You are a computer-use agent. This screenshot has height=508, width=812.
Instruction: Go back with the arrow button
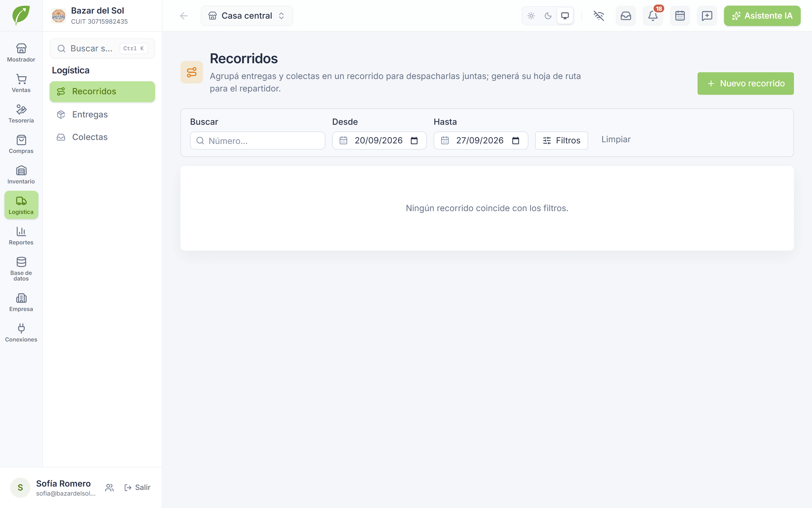[184, 16]
